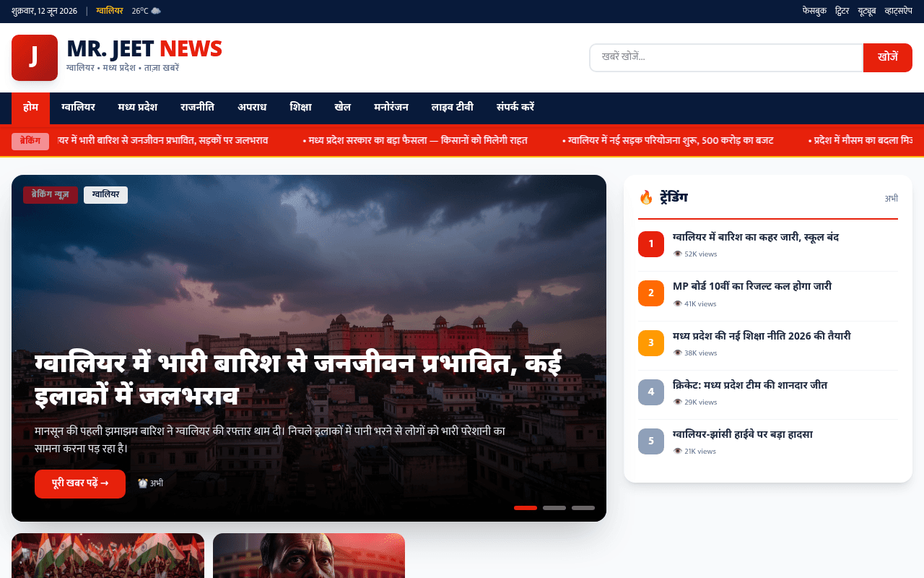
Task: Click the red J logo icon
Action: tap(35, 58)
